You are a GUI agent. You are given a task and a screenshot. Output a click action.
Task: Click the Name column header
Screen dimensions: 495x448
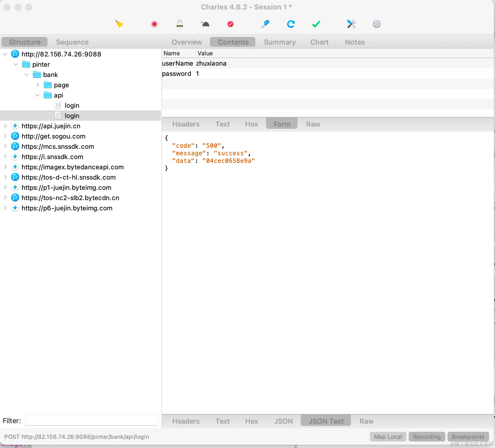(x=178, y=53)
